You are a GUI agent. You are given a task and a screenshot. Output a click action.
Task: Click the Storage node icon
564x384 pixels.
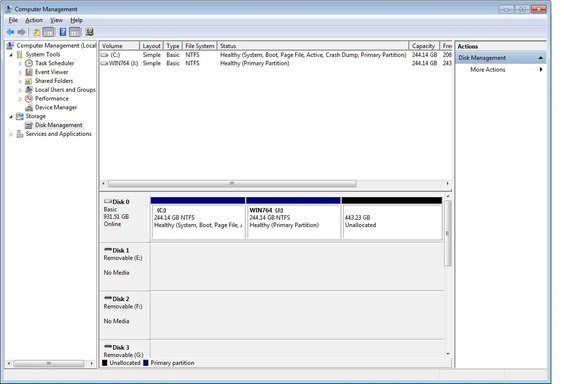click(20, 116)
